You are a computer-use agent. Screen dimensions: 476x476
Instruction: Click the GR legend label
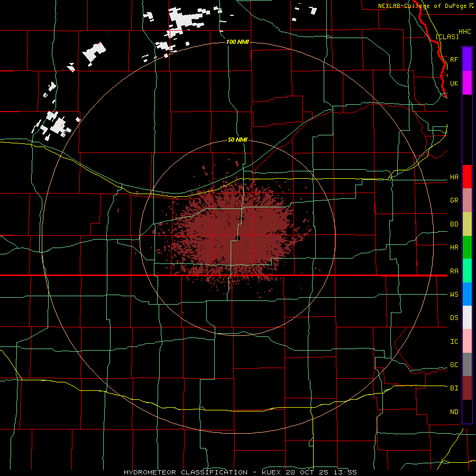(454, 200)
